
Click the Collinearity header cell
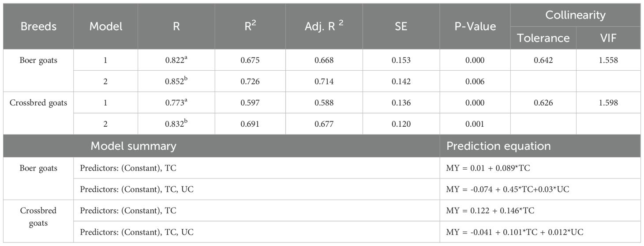[x=575, y=15]
